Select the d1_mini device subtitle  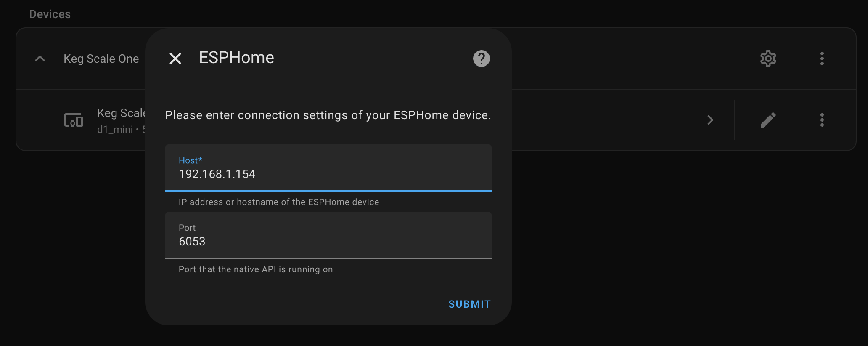[115, 130]
